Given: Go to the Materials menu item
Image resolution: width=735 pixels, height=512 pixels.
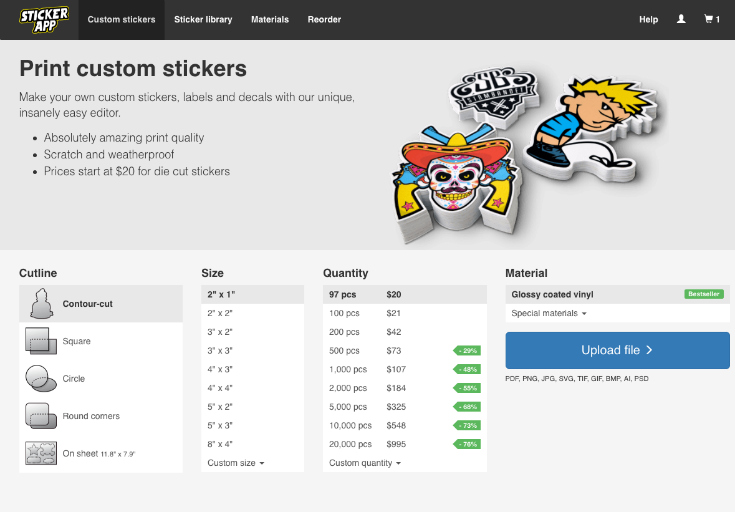Looking at the screenshot, I should coord(270,19).
